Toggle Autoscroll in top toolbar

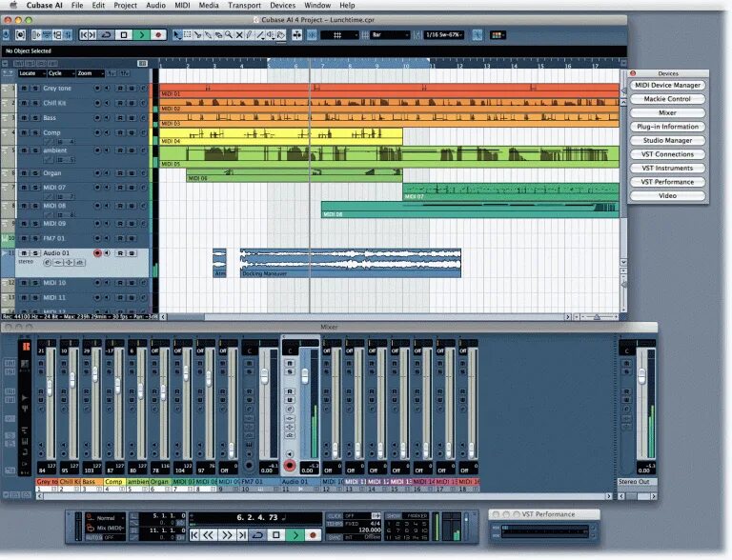(x=297, y=35)
